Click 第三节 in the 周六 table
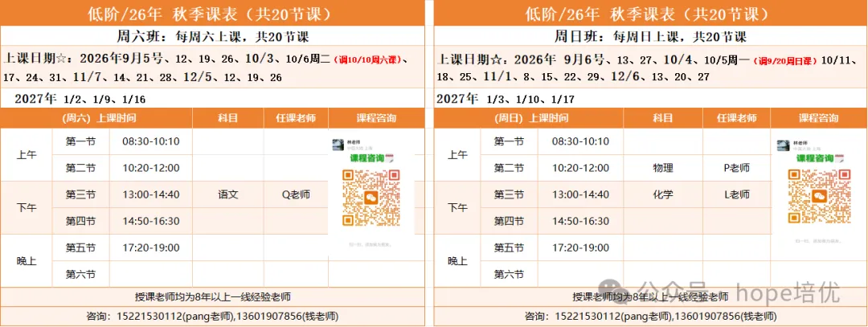Screen dimensions: 868x327 (x=80, y=194)
